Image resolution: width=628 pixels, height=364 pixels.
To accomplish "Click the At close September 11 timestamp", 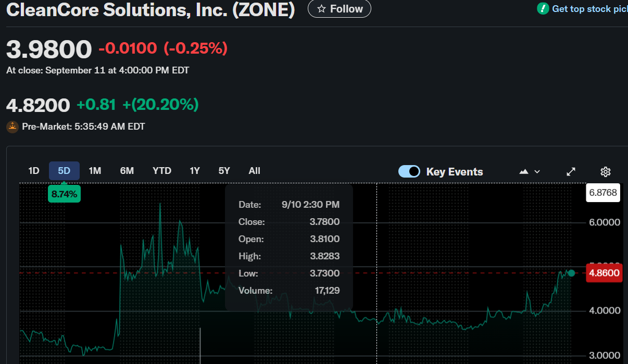I will click(x=98, y=70).
